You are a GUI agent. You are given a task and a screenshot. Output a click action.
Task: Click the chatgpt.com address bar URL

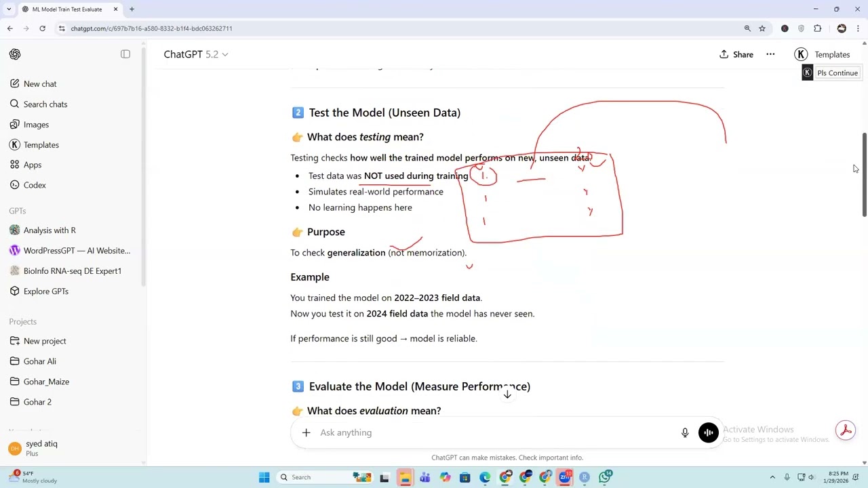pyautogui.click(x=151, y=28)
